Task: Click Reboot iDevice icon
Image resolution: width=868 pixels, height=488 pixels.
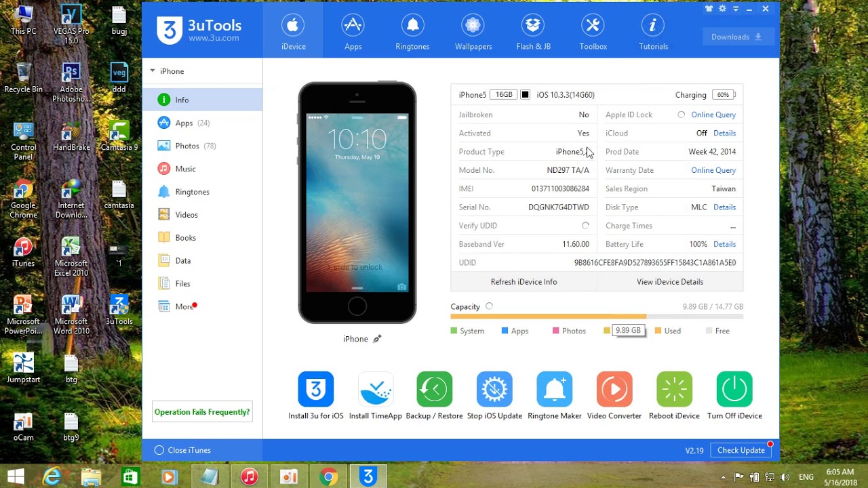Action: (x=674, y=389)
